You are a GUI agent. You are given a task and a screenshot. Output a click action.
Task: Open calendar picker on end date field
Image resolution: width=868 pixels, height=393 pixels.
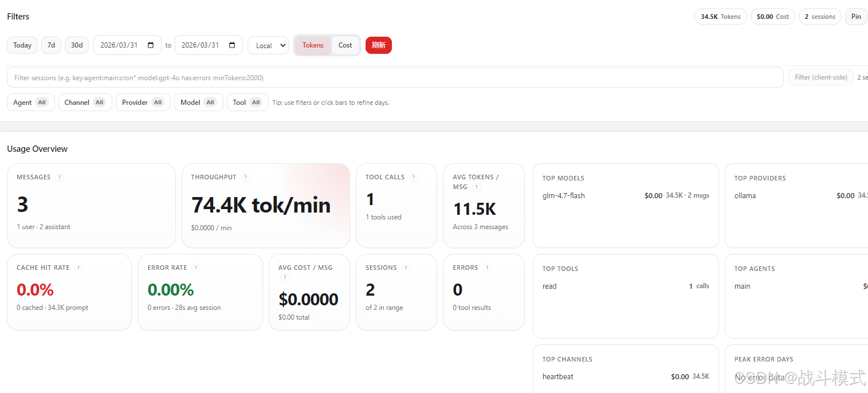(232, 45)
